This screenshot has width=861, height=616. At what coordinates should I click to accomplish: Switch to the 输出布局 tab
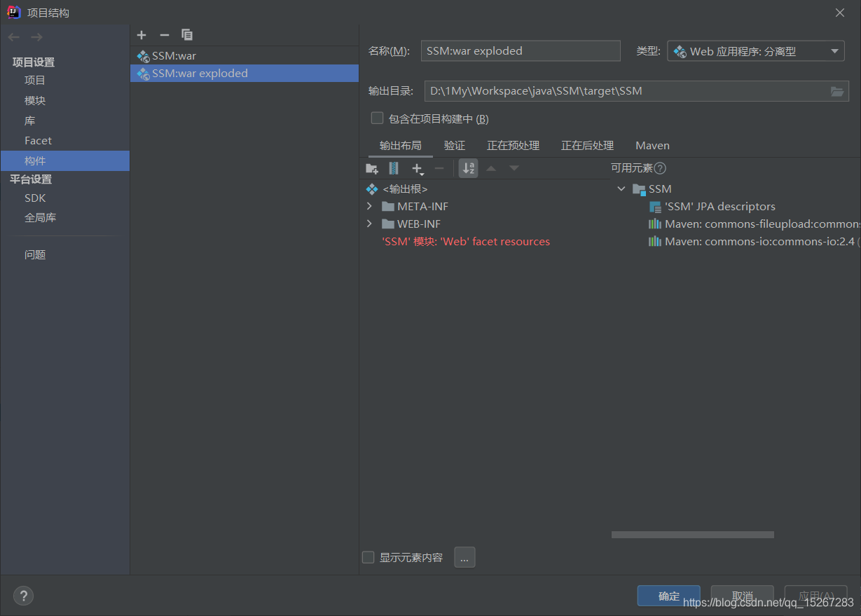tap(401, 146)
